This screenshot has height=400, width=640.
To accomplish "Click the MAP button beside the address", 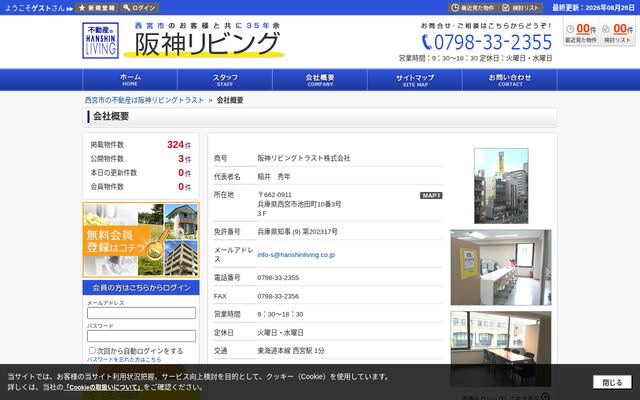I will 431,196.
